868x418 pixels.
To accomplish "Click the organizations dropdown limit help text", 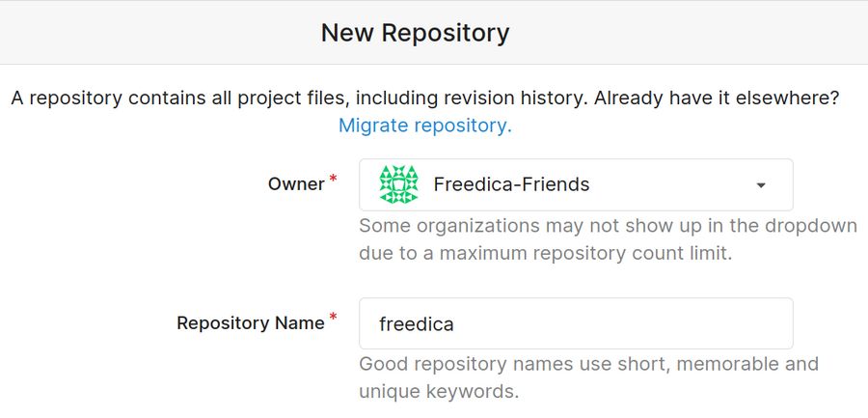I will (608, 226).
